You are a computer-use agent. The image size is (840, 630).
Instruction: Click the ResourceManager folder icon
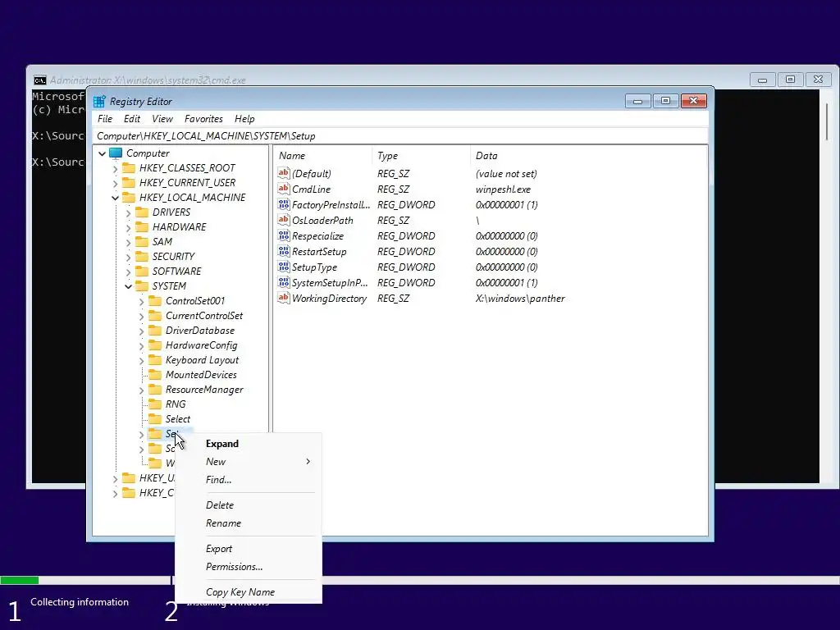[x=155, y=390]
